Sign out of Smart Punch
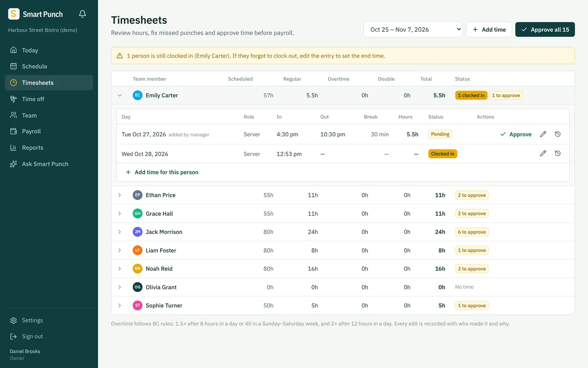This screenshot has width=588, height=368. point(49,336)
